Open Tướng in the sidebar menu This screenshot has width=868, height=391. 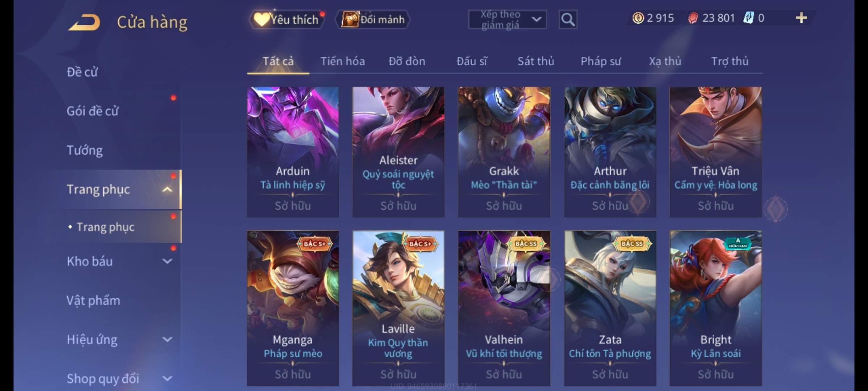pyautogui.click(x=85, y=150)
